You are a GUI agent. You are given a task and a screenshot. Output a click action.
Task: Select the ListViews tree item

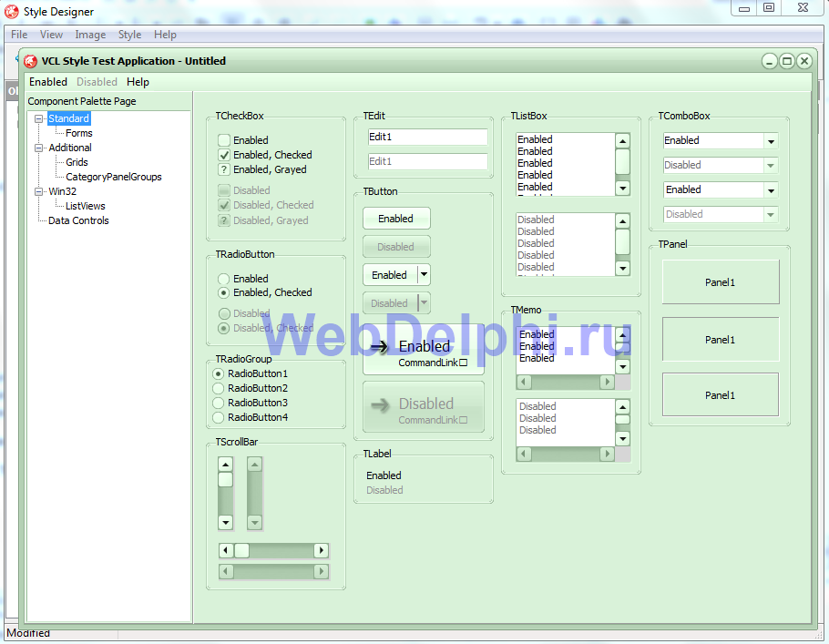pyautogui.click(x=85, y=206)
